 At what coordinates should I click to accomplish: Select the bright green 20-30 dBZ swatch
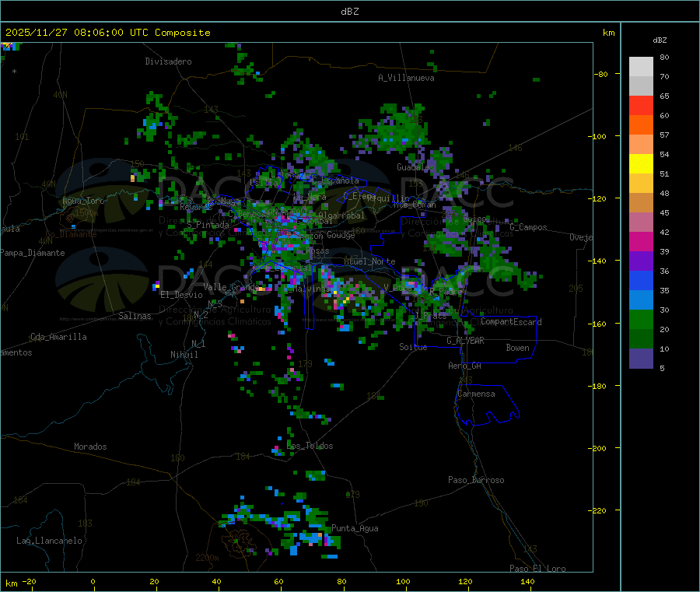click(641, 319)
